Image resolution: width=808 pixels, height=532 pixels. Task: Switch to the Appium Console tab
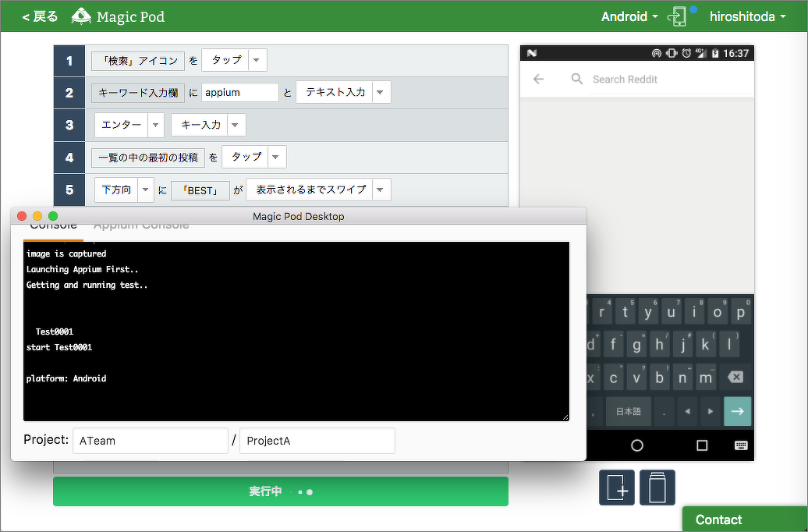141,226
